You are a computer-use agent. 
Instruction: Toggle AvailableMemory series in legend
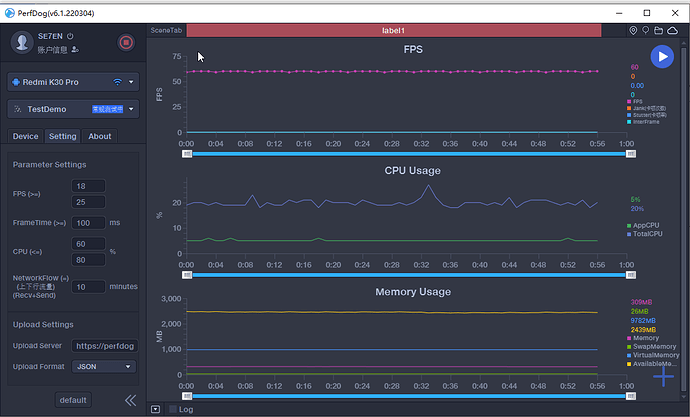click(652, 364)
